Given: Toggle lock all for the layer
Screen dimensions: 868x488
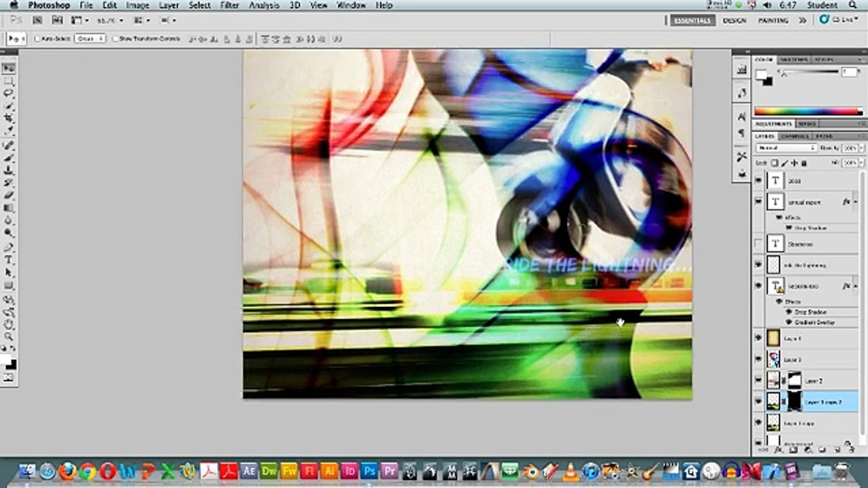Looking at the screenshot, I should click(x=804, y=163).
